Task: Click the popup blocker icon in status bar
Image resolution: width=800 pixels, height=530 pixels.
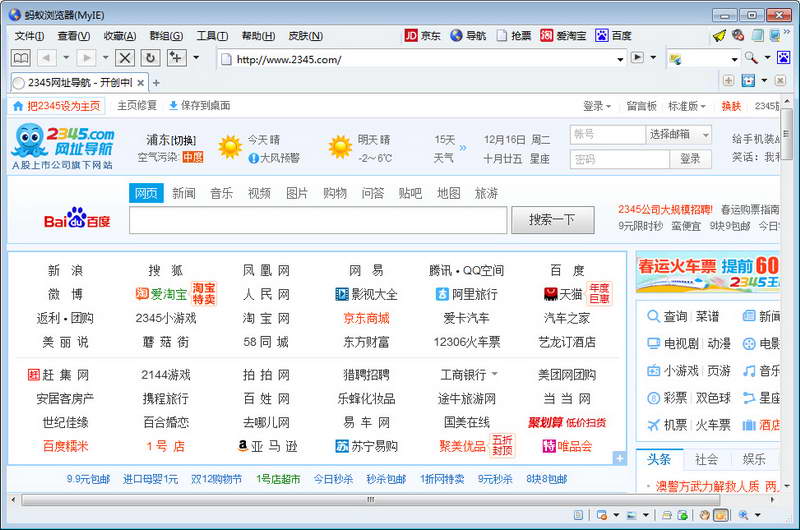Action: [x=602, y=515]
